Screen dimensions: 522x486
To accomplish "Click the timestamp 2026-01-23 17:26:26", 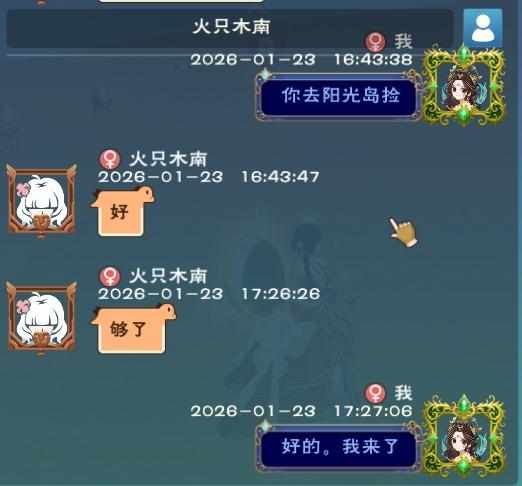I will 209,294.
